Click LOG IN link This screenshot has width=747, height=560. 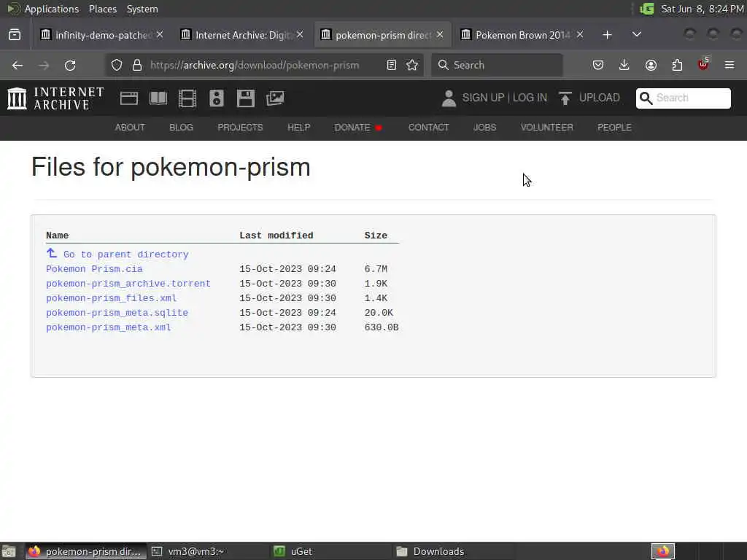(x=530, y=98)
